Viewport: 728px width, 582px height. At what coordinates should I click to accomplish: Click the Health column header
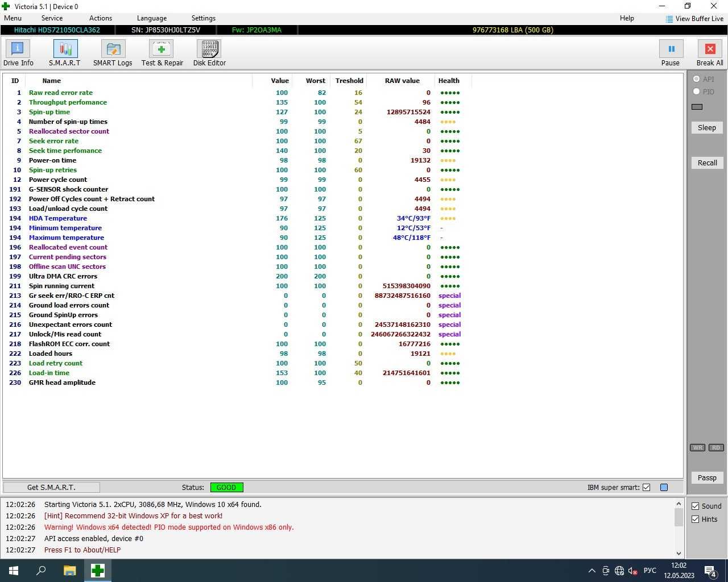coord(449,81)
